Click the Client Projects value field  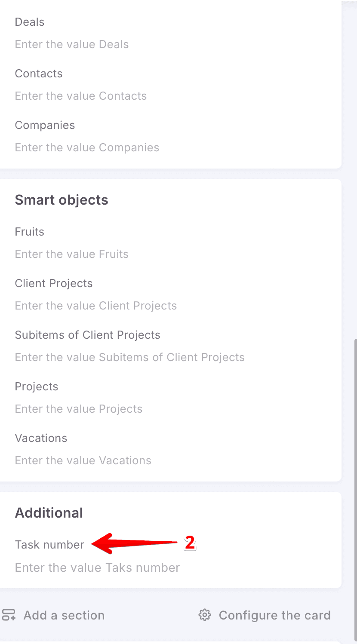[x=96, y=306]
